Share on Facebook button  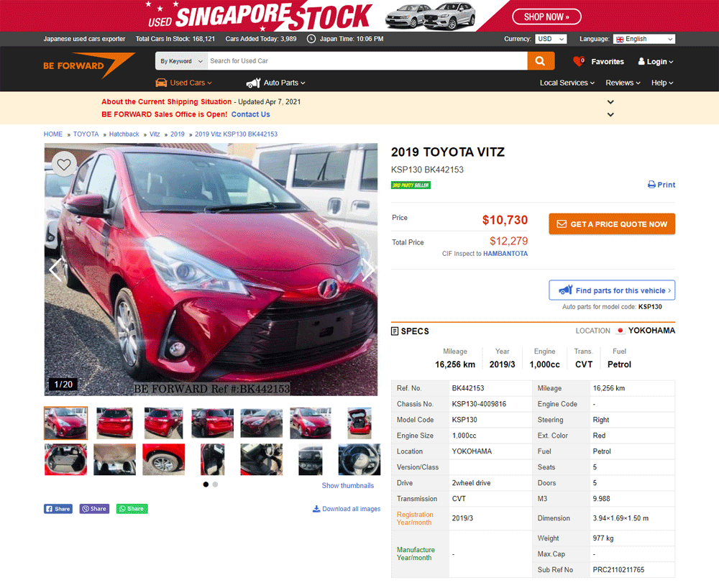(58, 509)
